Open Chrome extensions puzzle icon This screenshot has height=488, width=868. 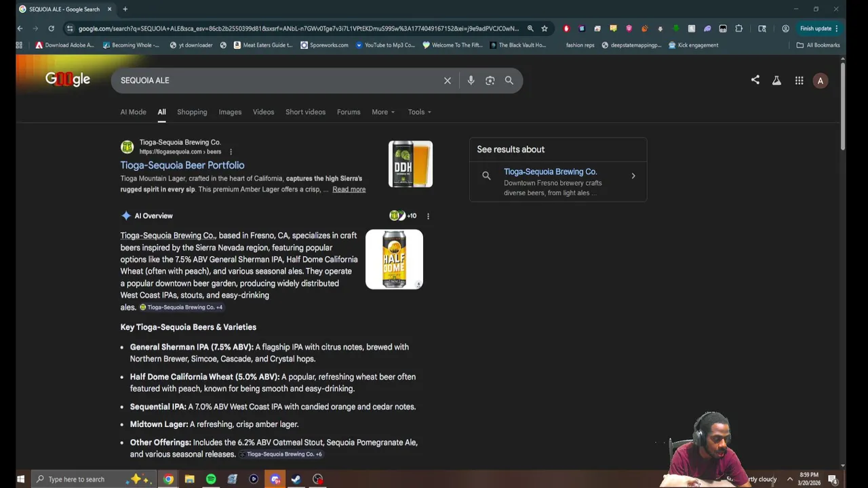click(x=739, y=28)
